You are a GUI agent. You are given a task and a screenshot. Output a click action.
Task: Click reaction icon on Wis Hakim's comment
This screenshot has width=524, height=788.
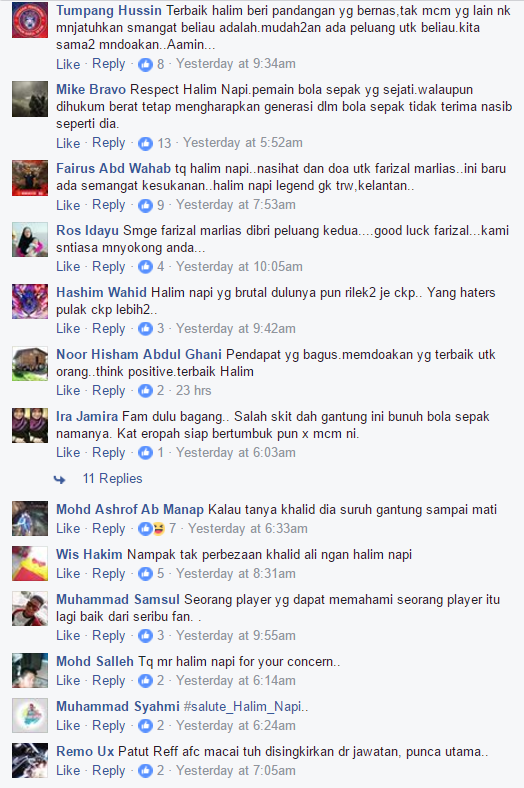[x=145, y=573]
